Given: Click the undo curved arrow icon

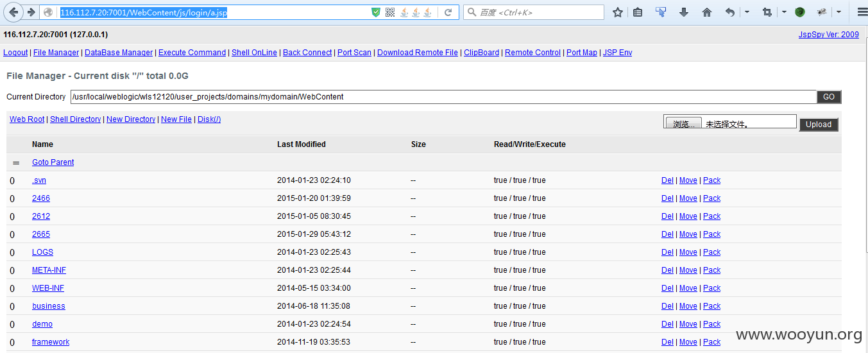Looking at the screenshot, I should pos(730,12).
